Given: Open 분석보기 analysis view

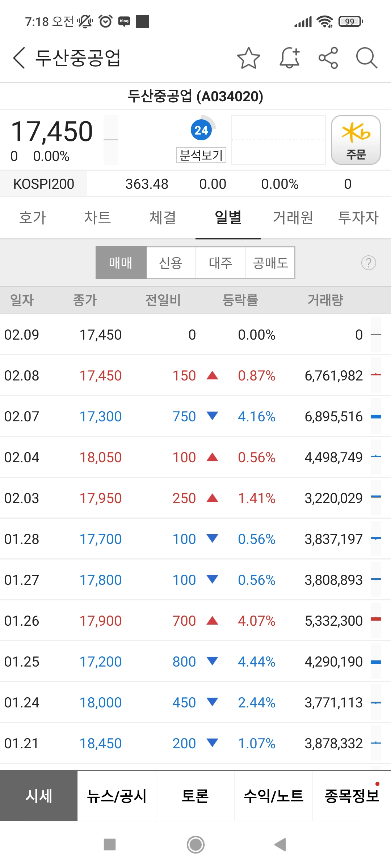Looking at the screenshot, I should point(201,155).
